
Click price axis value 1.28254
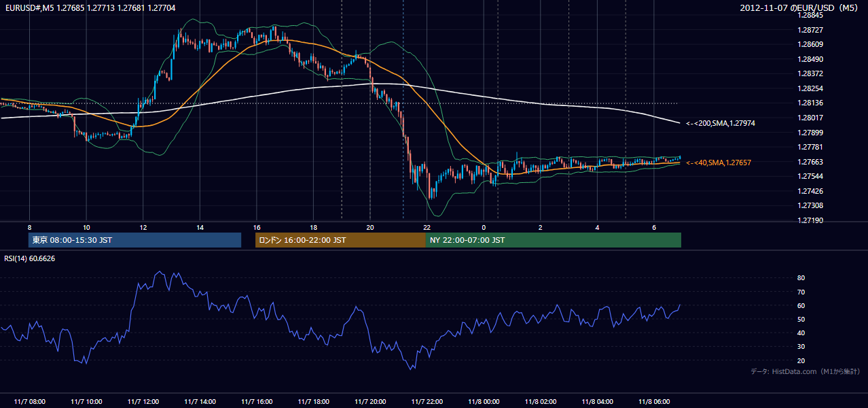[x=811, y=88]
